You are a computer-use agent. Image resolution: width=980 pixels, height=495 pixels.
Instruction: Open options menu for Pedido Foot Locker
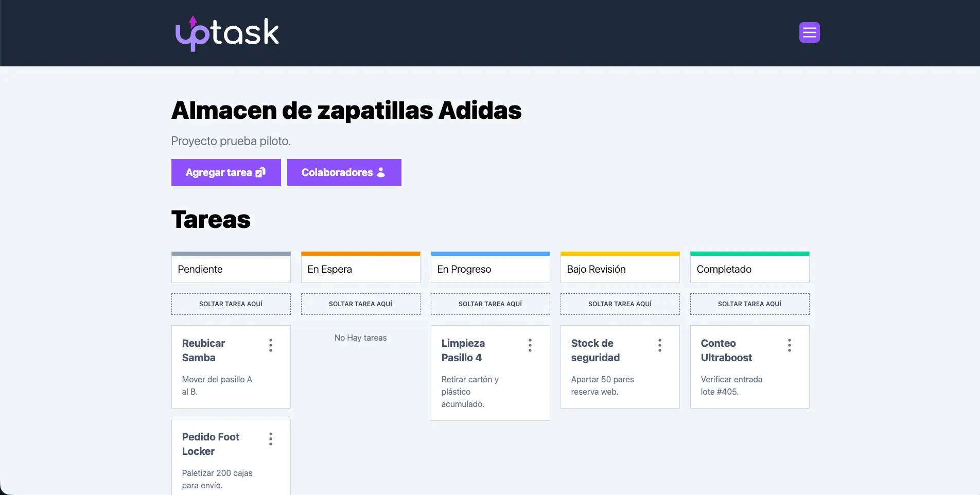(x=270, y=439)
